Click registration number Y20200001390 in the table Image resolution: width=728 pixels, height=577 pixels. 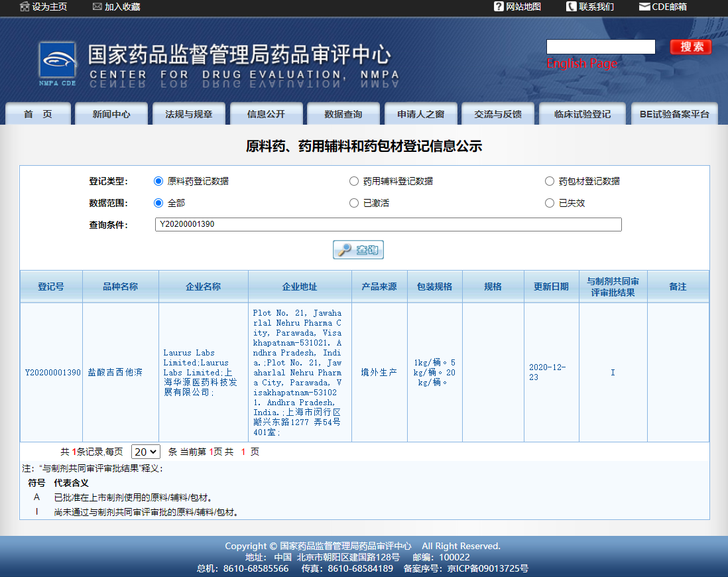(x=50, y=373)
